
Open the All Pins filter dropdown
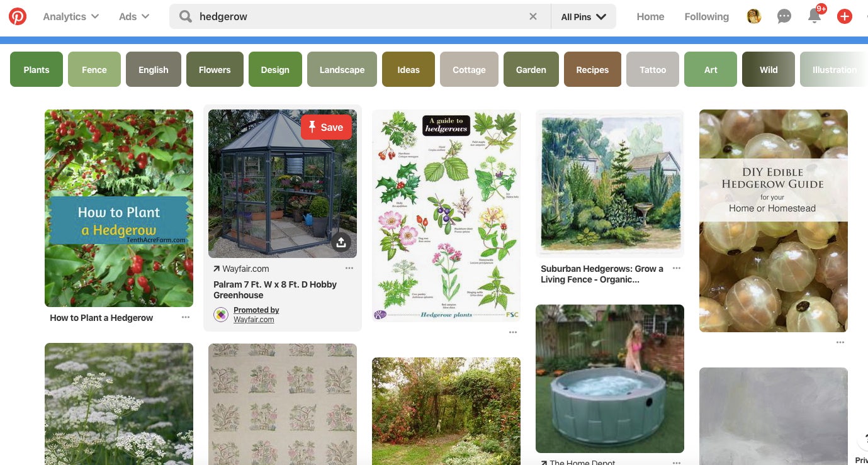tap(583, 17)
